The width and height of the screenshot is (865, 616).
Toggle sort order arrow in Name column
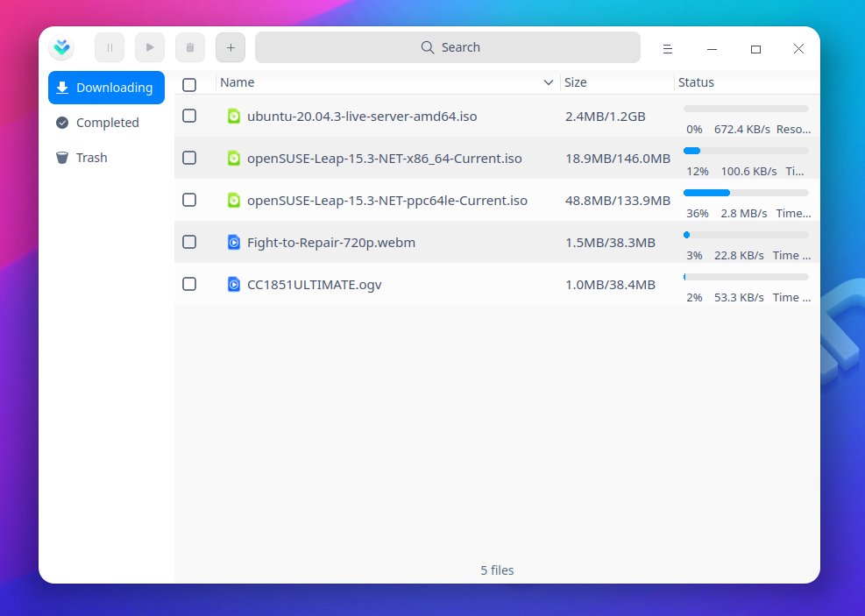[549, 82]
